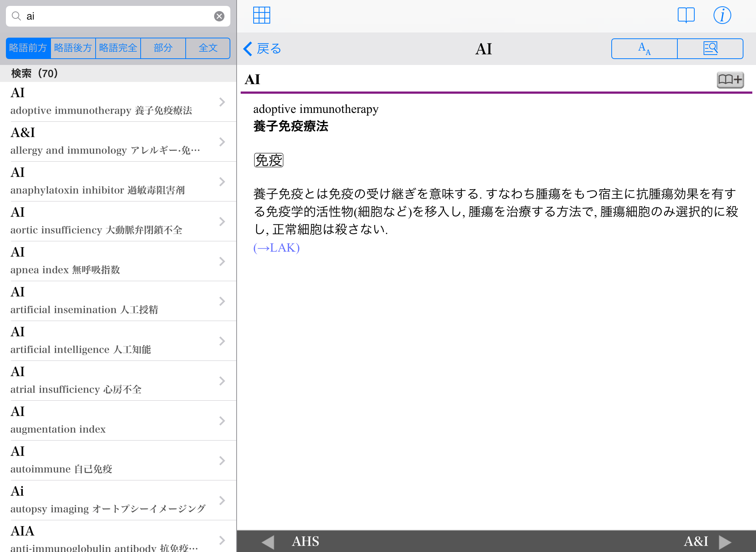Switch to 略語後方 search mode

tap(73, 48)
